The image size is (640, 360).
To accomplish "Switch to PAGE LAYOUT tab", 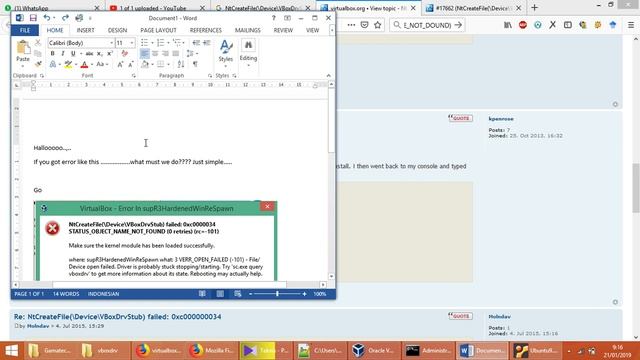I will (158, 30).
